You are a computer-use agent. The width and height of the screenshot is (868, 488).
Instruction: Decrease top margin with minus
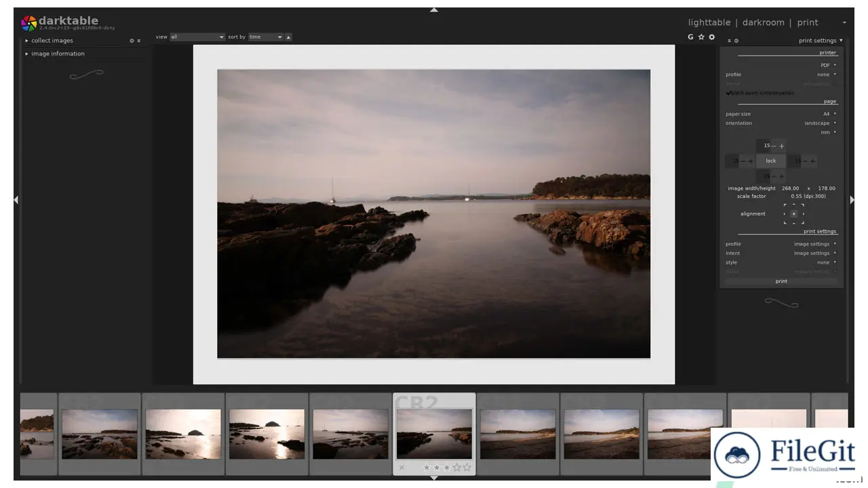774,146
